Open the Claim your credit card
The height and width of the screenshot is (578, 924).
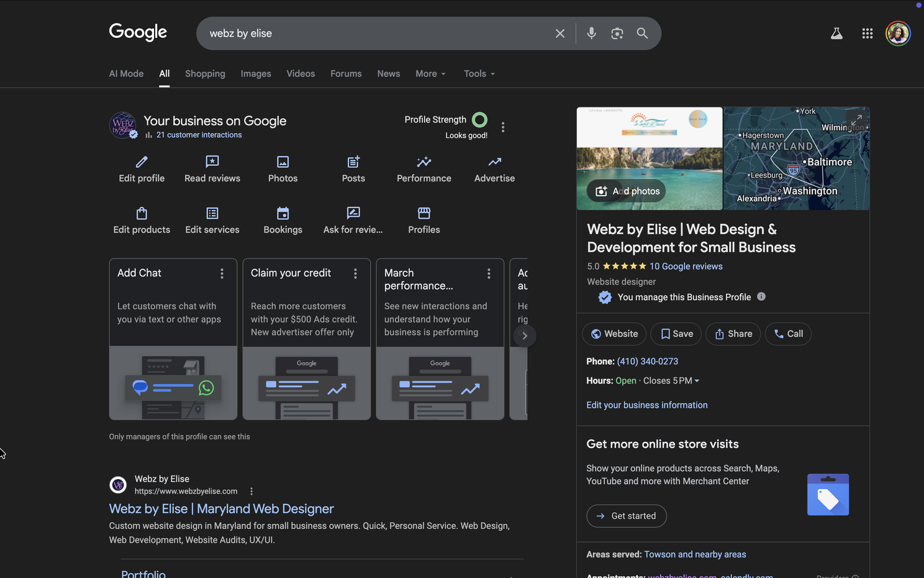307,339
